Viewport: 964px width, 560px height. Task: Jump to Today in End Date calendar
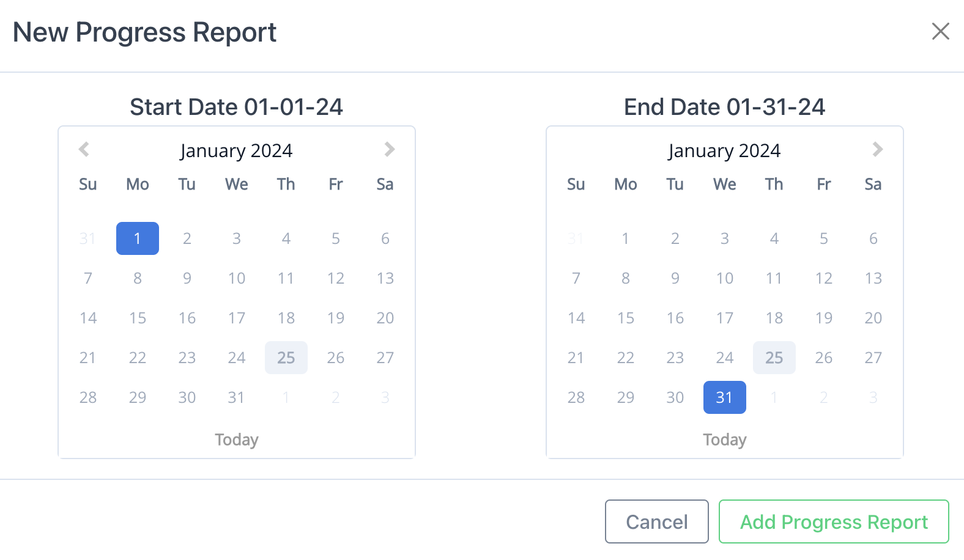(725, 440)
